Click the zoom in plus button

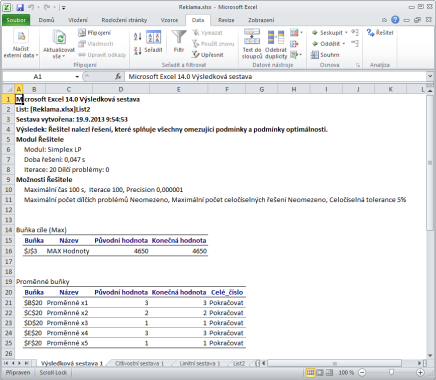[x=421, y=372]
